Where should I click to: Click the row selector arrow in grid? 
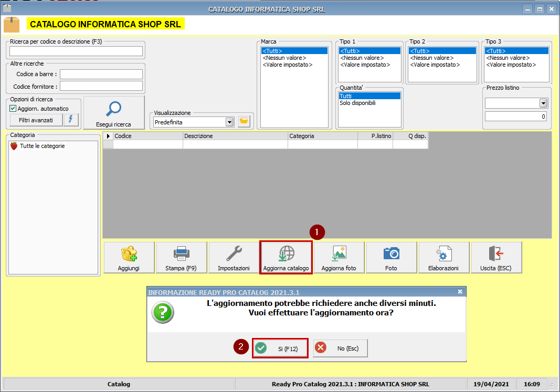(x=108, y=136)
